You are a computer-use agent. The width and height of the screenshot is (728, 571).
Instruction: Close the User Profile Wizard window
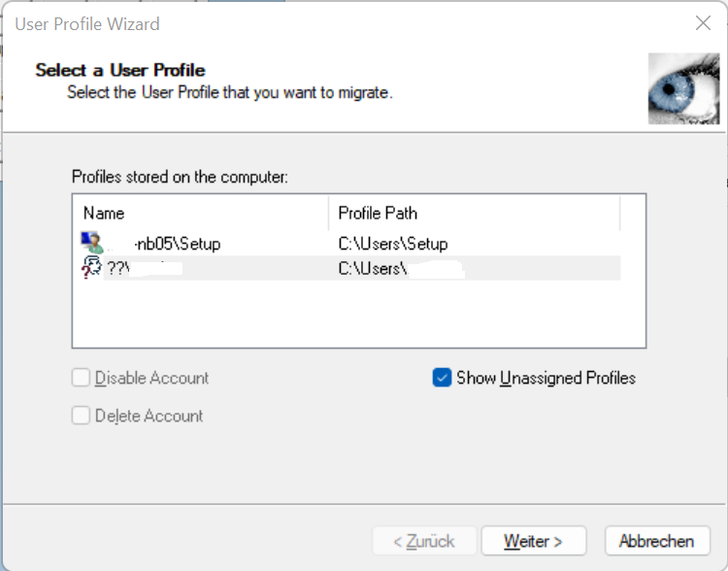[x=703, y=23]
